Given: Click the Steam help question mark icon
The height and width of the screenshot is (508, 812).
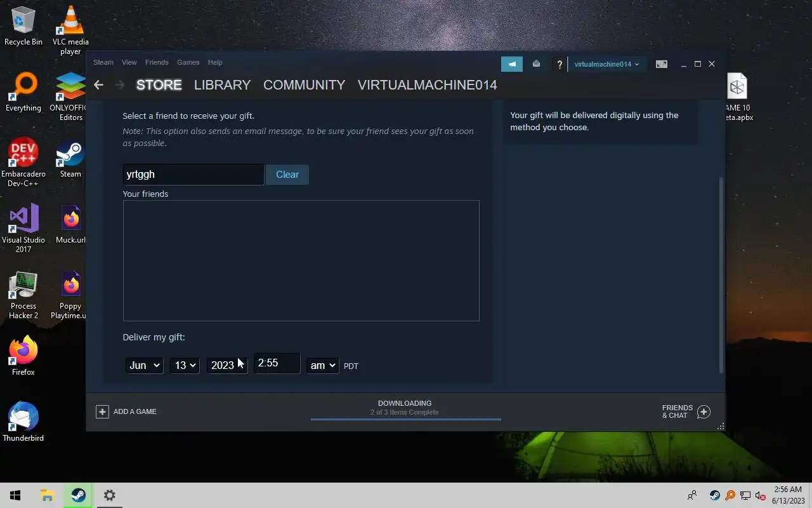Looking at the screenshot, I should 560,64.
